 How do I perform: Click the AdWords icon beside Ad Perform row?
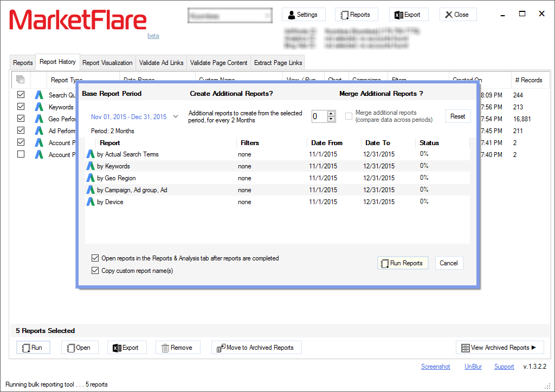pos(39,131)
